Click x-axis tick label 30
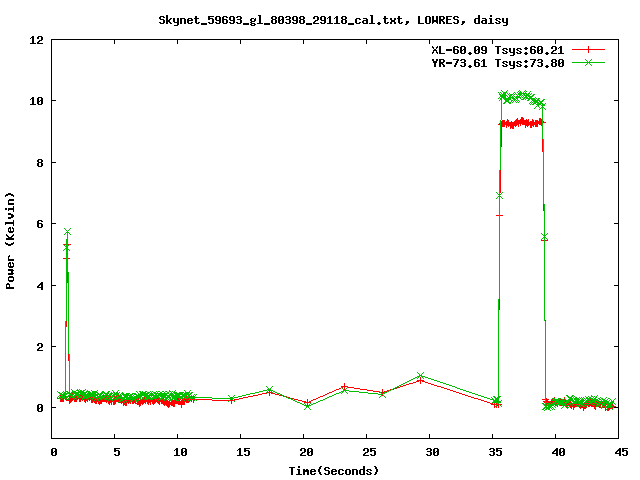This screenshot has height=480, width=640. point(431,452)
